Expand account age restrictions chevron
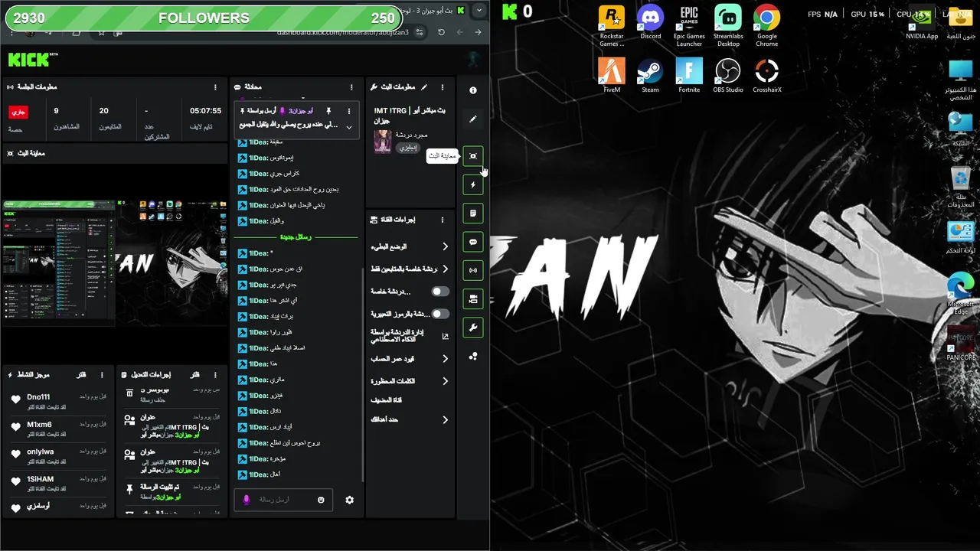Screen dimensions: 980x551 pos(445,359)
